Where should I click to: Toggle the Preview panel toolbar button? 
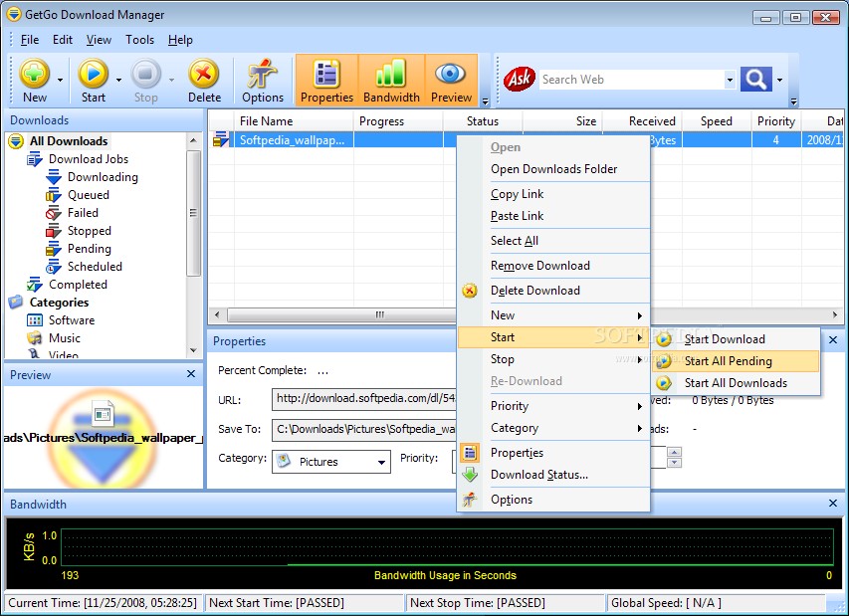click(451, 80)
